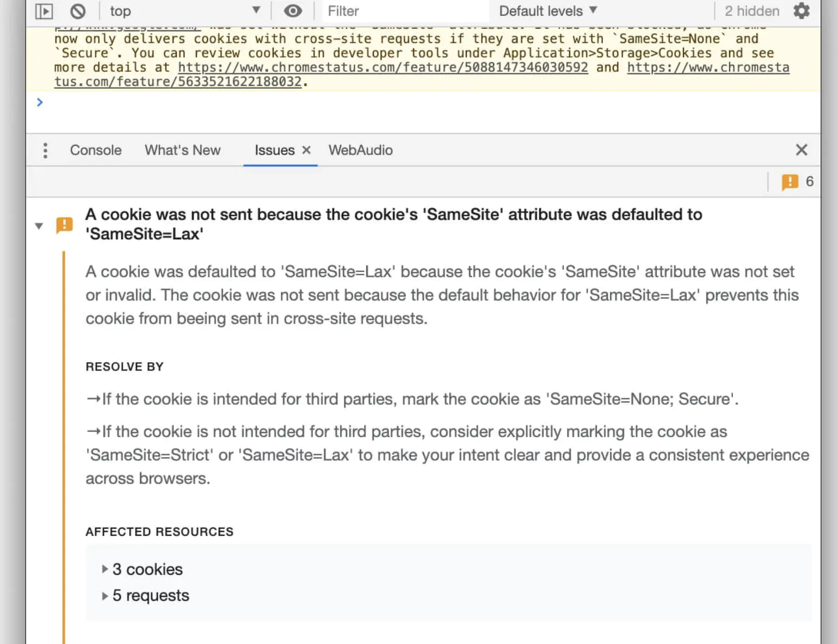
Task: Clear the console with the block icon
Action: coord(78,11)
